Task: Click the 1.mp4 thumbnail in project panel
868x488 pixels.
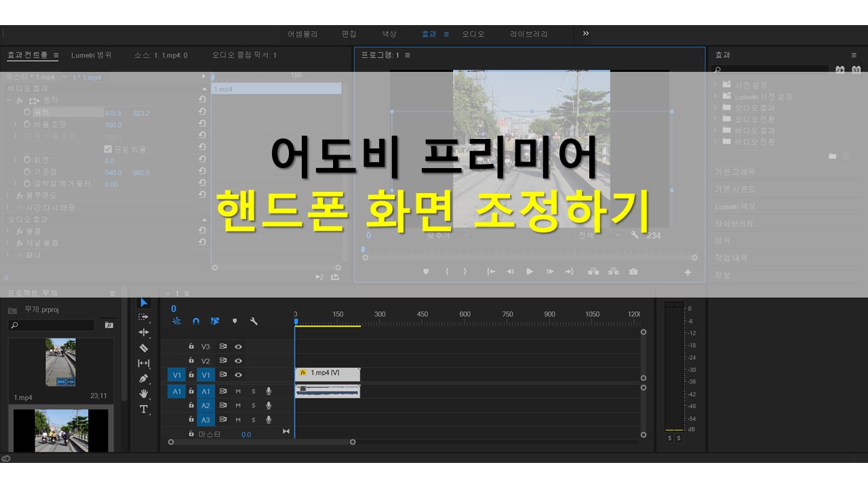Action: 61,363
